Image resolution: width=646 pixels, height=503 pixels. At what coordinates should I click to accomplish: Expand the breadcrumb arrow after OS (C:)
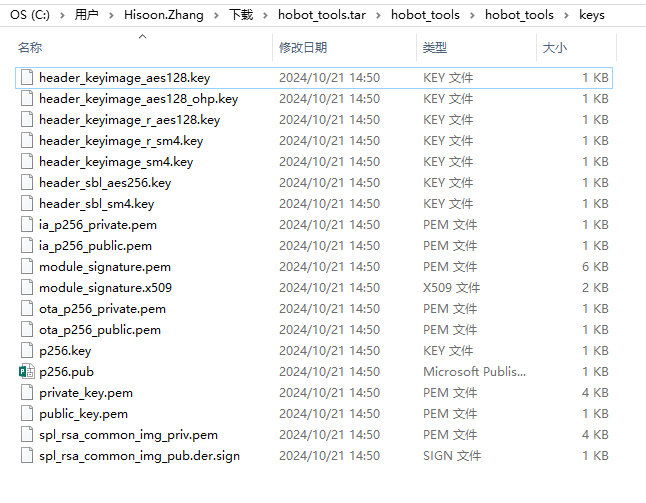[x=63, y=15]
